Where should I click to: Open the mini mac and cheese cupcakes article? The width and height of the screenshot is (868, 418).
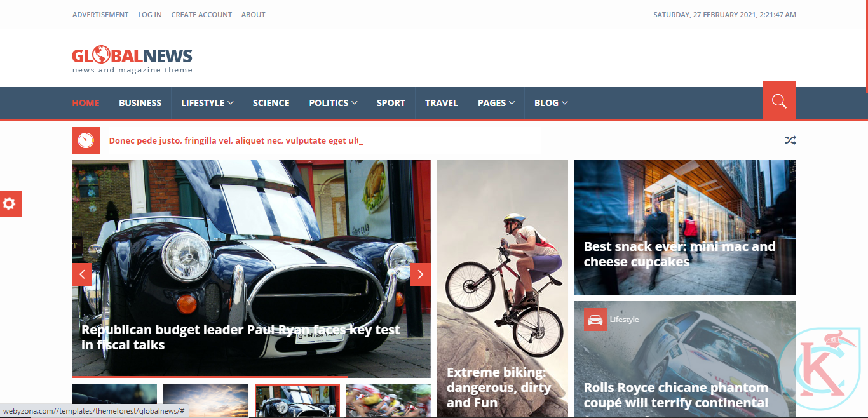(x=679, y=254)
